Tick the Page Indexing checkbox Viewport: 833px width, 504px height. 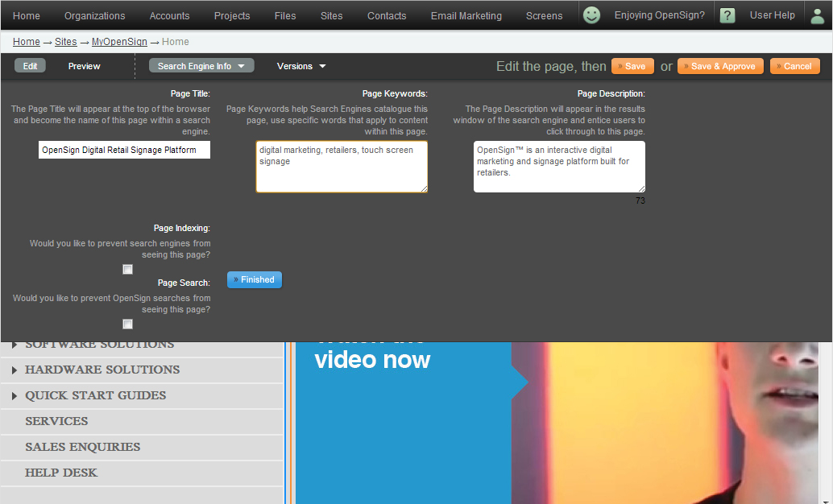(x=127, y=269)
